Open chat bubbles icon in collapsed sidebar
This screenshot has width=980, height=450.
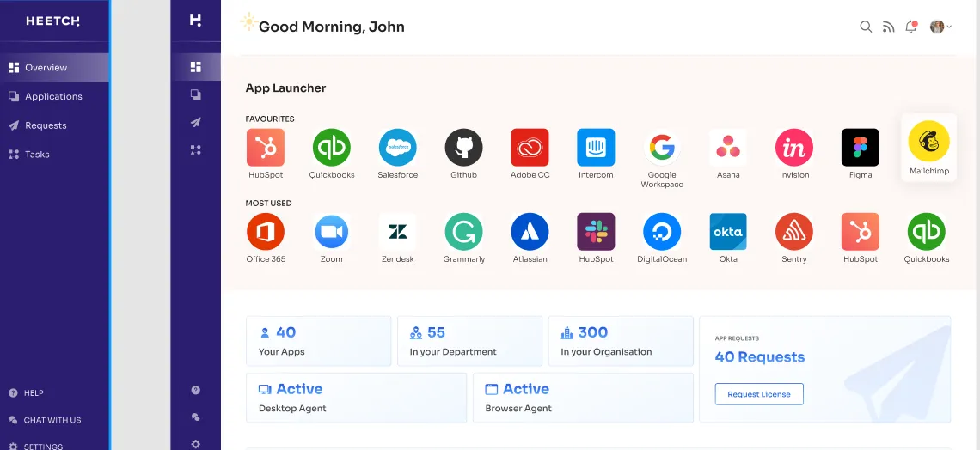coord(196,417)
